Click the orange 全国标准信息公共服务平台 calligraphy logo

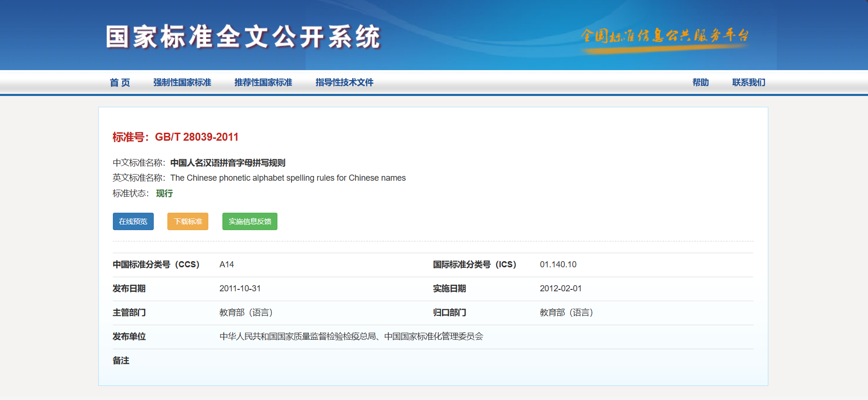[x=664, y=36]
